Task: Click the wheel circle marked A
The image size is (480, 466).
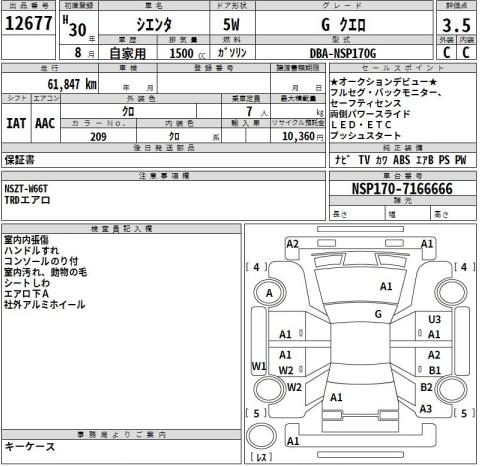Action: (x=270, y=293)
